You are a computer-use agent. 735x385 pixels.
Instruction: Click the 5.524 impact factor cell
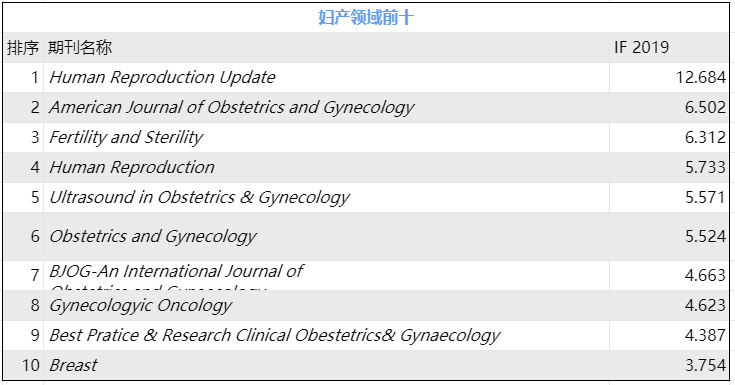[x=669, y=236]
